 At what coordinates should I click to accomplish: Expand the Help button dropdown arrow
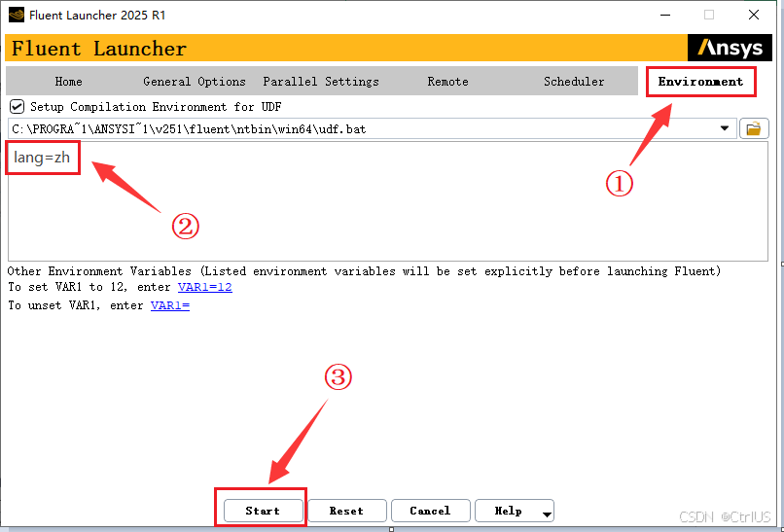pos(547,514)
